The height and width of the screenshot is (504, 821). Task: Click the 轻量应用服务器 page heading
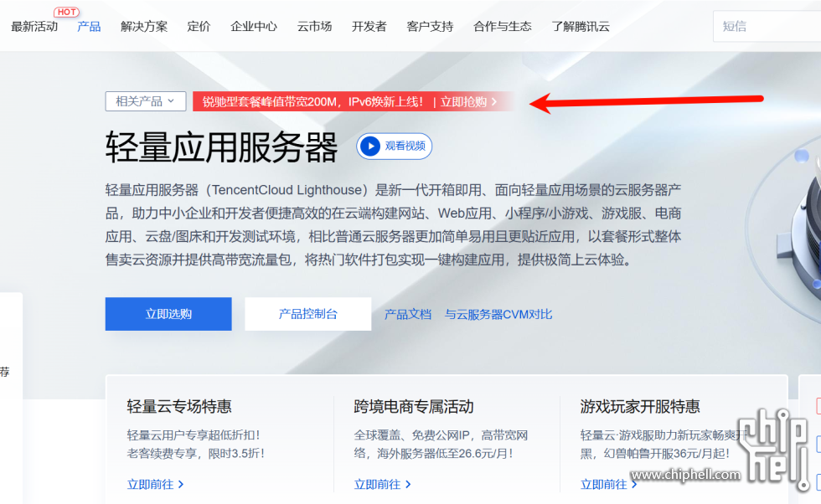(x=221, y=147)
